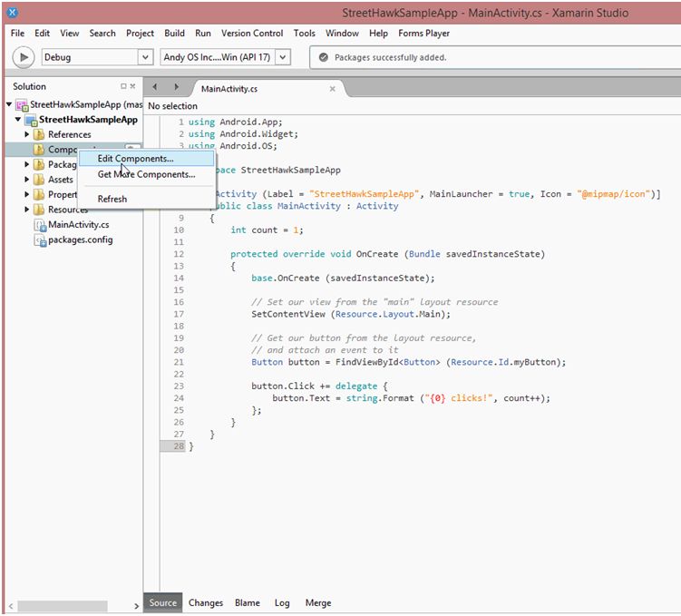Navigate back with left arrow
This screenshot has width=681, height=616.
[x=154, y=88]
